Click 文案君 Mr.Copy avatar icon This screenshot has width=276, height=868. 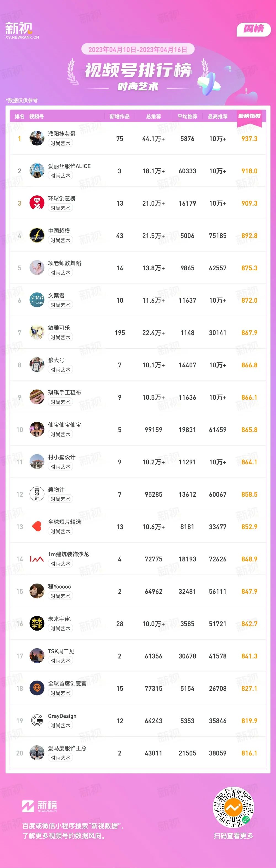(x=37, y=300)
